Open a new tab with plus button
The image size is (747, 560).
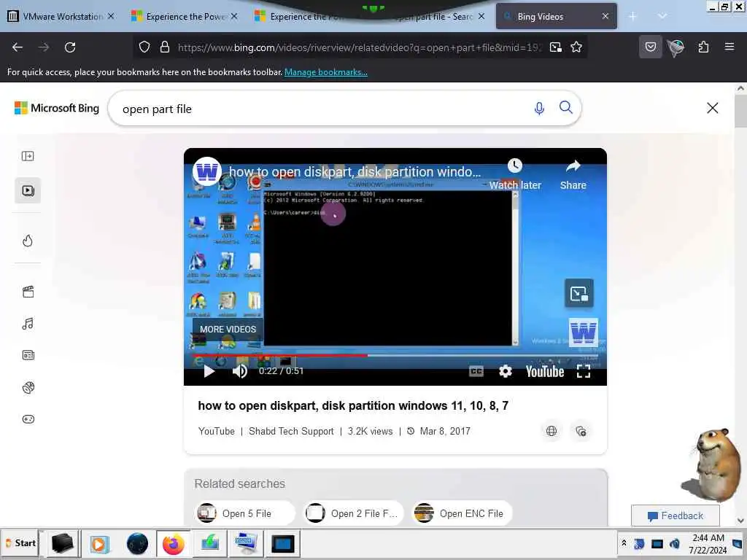[632, 16]
